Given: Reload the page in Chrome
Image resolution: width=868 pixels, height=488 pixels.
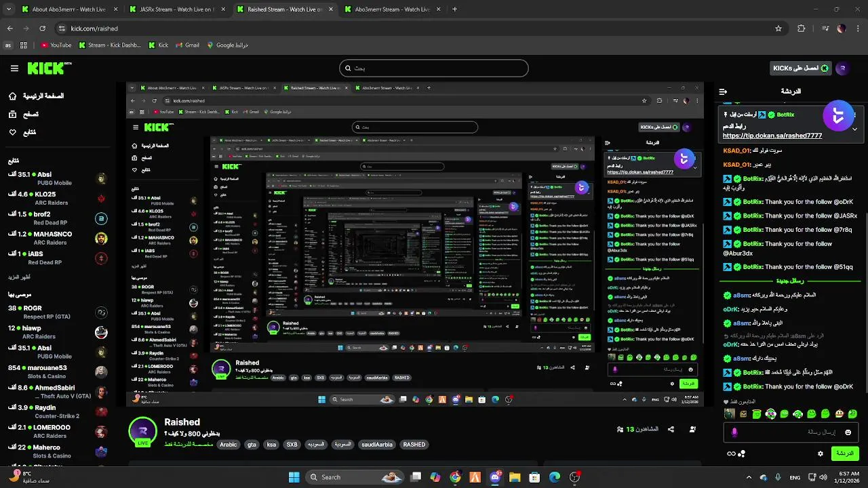Looking at the screenshot, I should [x=42, y=28].
